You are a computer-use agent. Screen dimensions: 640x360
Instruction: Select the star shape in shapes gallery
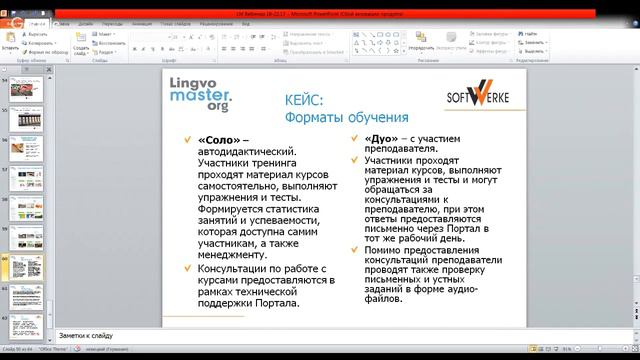pyautogui.click(x=396, y=51)
